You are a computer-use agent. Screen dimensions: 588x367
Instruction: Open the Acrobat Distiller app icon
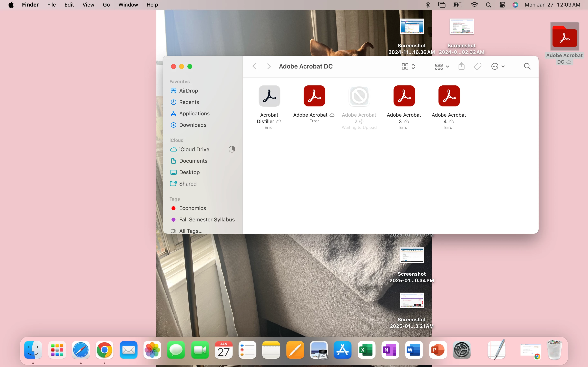tap(269, 96)
